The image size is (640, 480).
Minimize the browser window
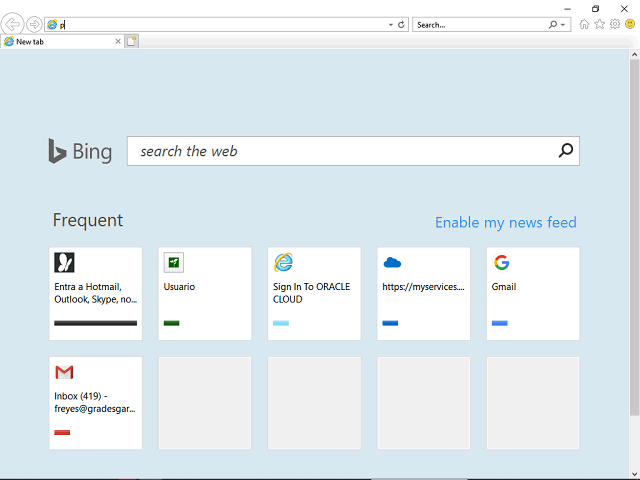pyautogui.click(x=567, y=9)
